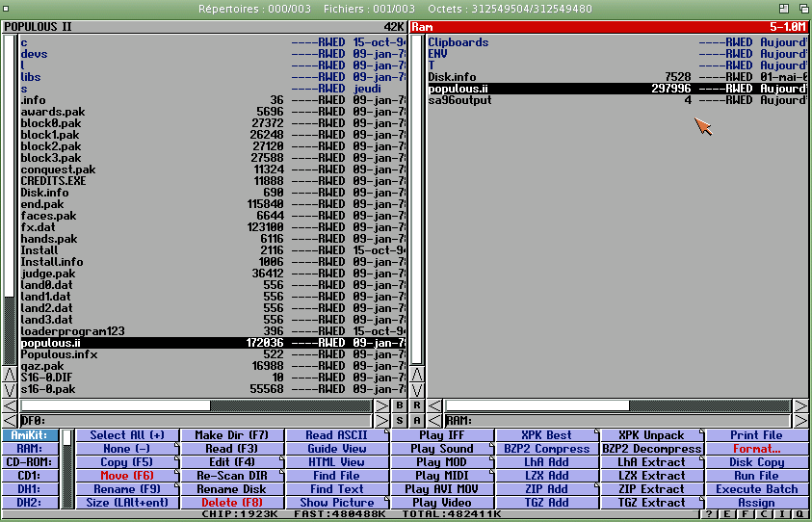812x522 pixels.
Task: Click the LhA Add button
Action: pos(547,462)
